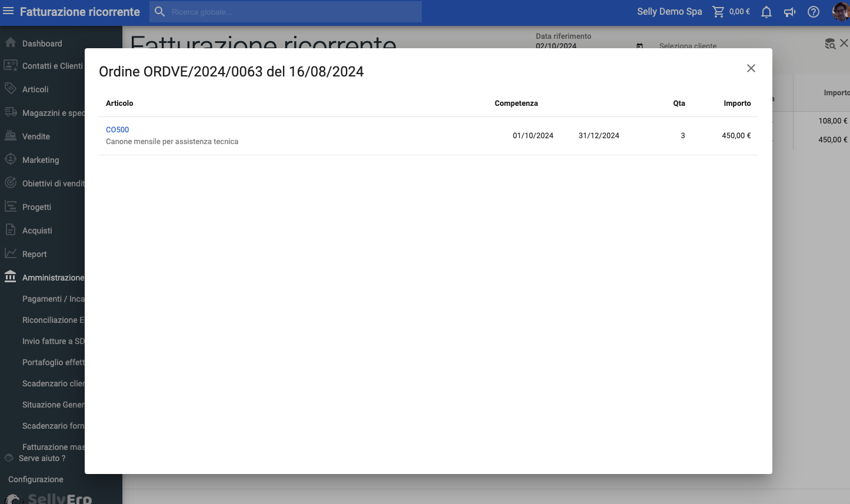Click the Selly Demo Spa company name

(x=669, y=12)
